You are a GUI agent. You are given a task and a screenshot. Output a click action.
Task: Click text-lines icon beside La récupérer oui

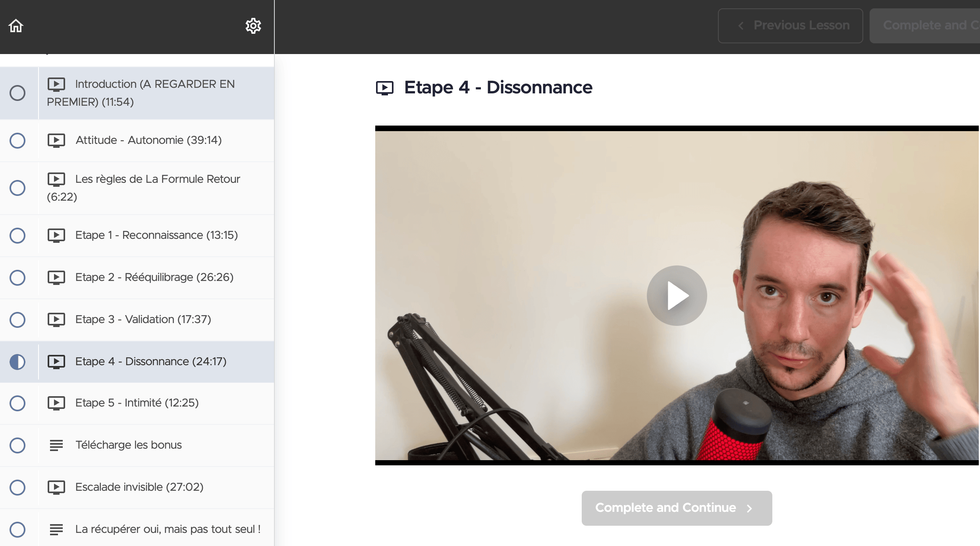tap(56, 529)
